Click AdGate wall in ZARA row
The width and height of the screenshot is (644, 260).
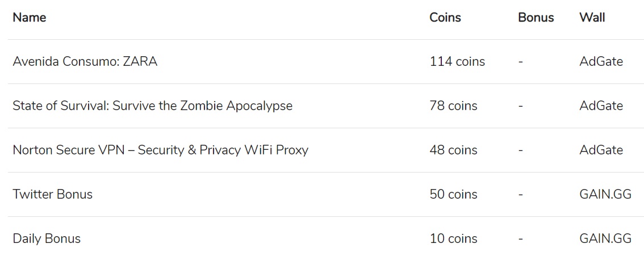point(601,62)
